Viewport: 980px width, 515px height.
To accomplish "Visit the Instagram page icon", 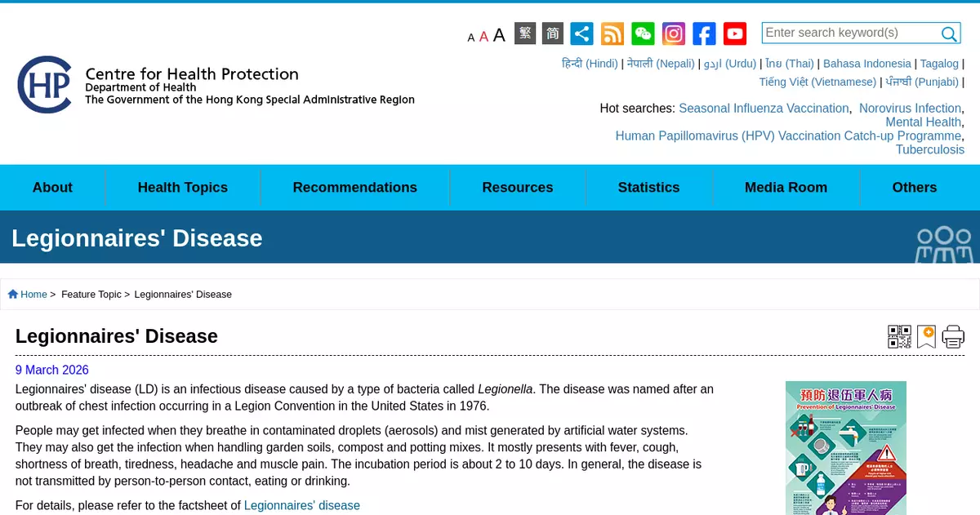I will [x=674, y=33].
